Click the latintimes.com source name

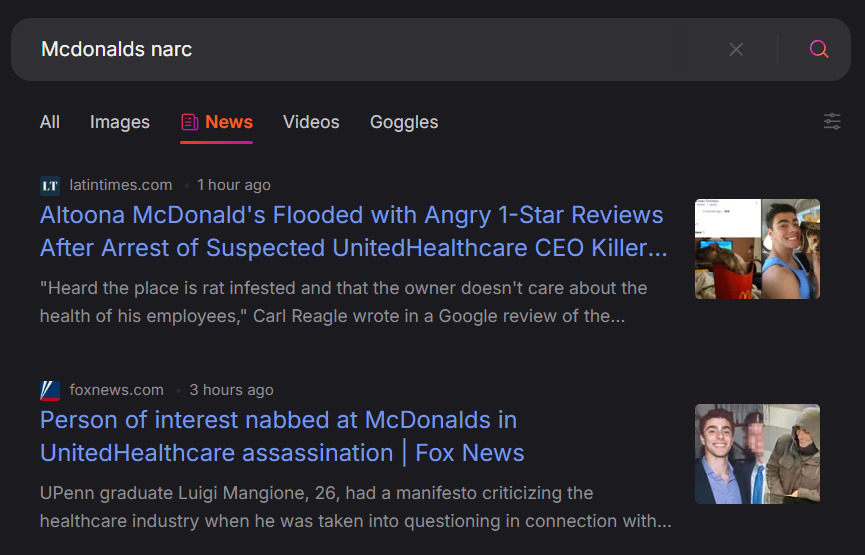121,185
